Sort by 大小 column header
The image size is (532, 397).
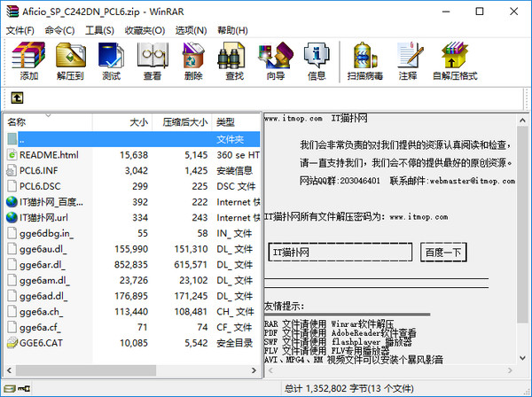122,122
